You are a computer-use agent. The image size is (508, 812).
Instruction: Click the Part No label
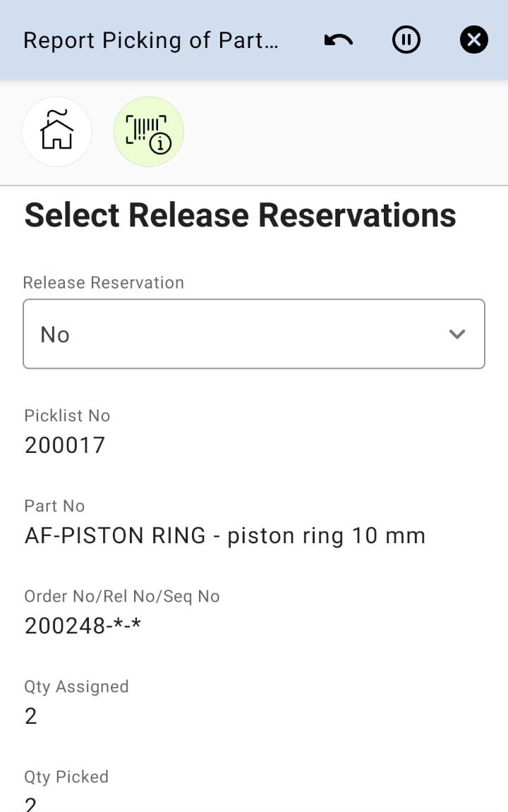(x=54, y=506)
